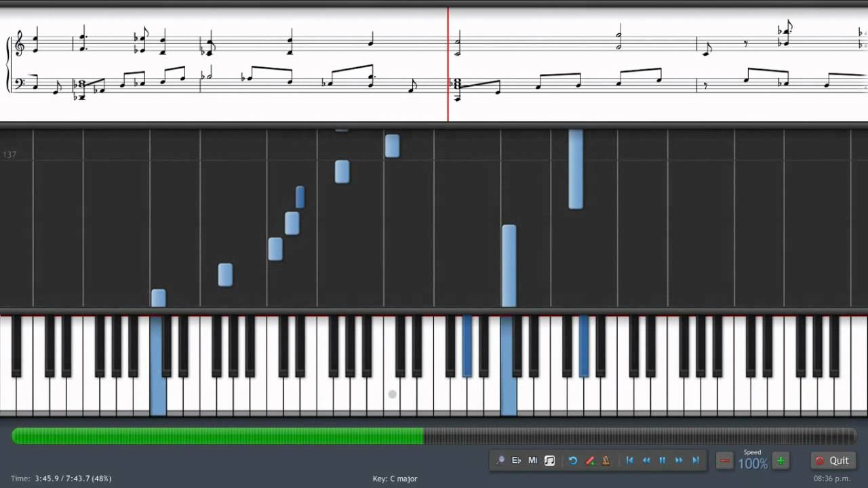Click the red bookmark marker icon

589,460
